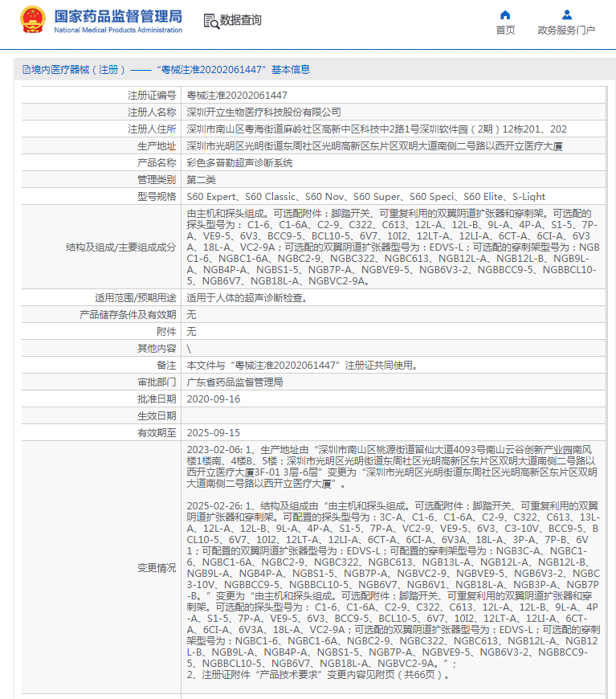616x699 pixels.
Task: Select production address ending 开立医疗大厦
Action: (x=374, y=146)
